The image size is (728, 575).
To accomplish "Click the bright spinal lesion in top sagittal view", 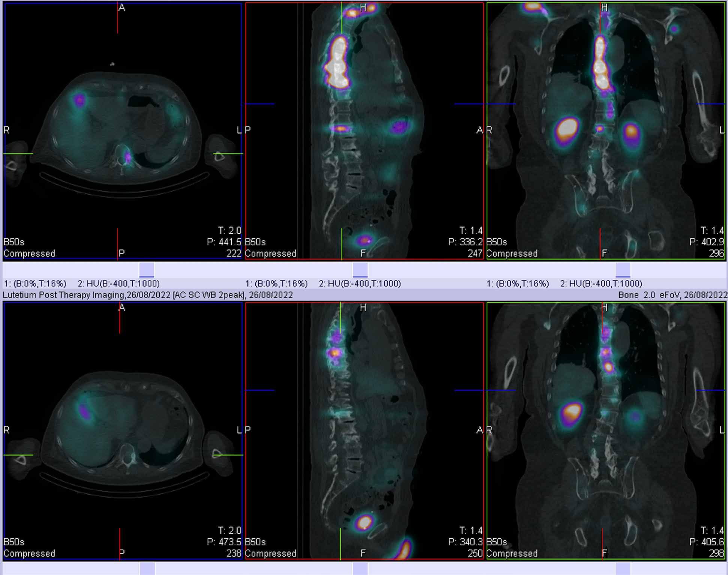I will [x=337, y=64].
